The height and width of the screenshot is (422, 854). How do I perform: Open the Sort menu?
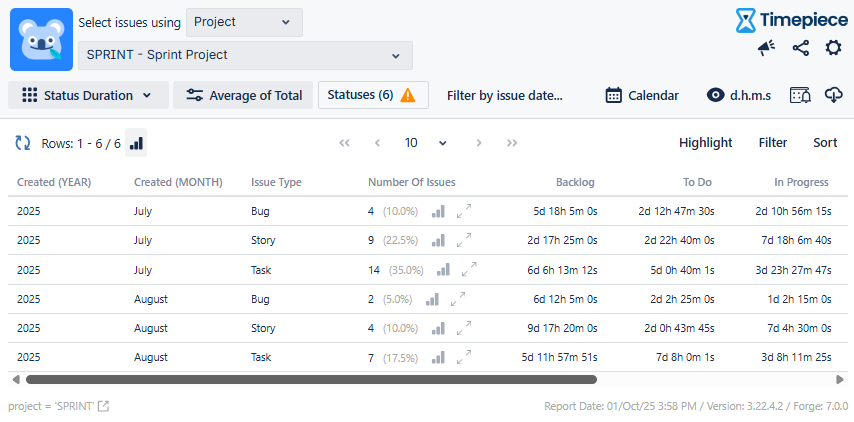[825, 143]
